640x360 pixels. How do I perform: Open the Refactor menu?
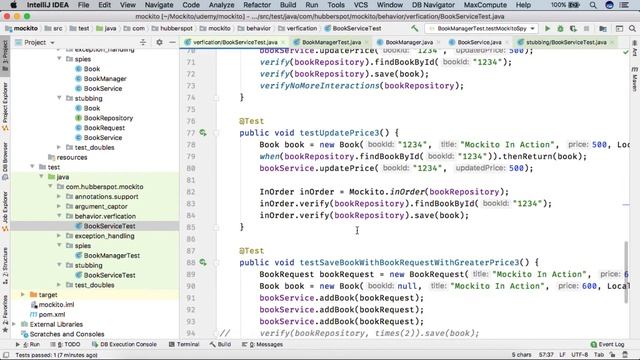(257, 5)
